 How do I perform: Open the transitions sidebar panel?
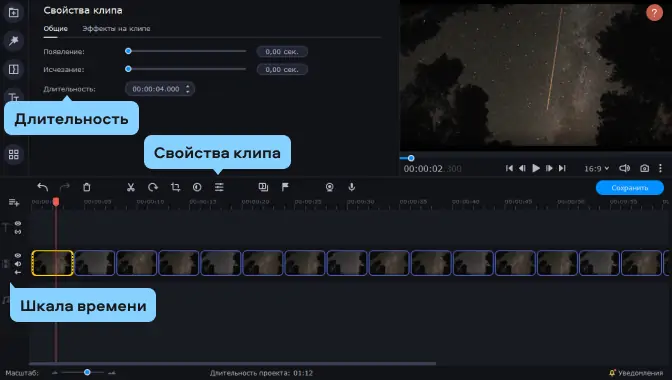click(x=14, y=69)
